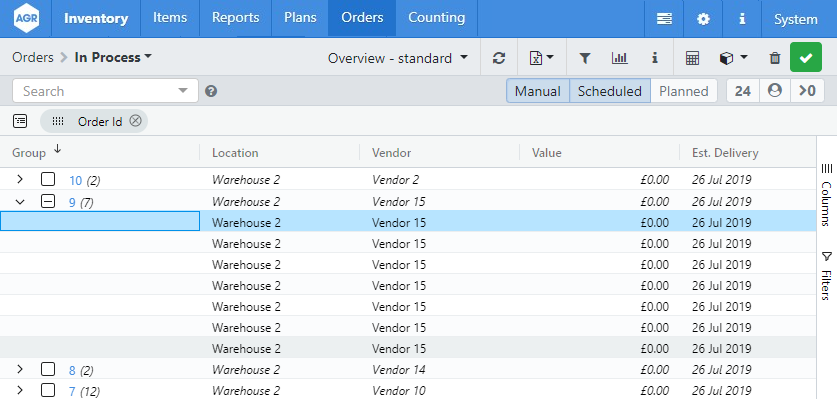Open the Filters side panel
Viewport: 837px width, 399px height.
click(826, 276)
